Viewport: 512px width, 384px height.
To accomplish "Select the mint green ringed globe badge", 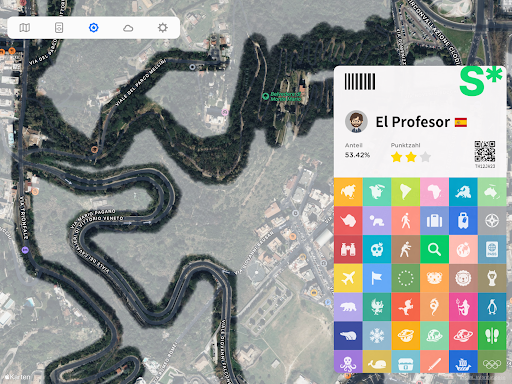I will (x=434, y=336).
